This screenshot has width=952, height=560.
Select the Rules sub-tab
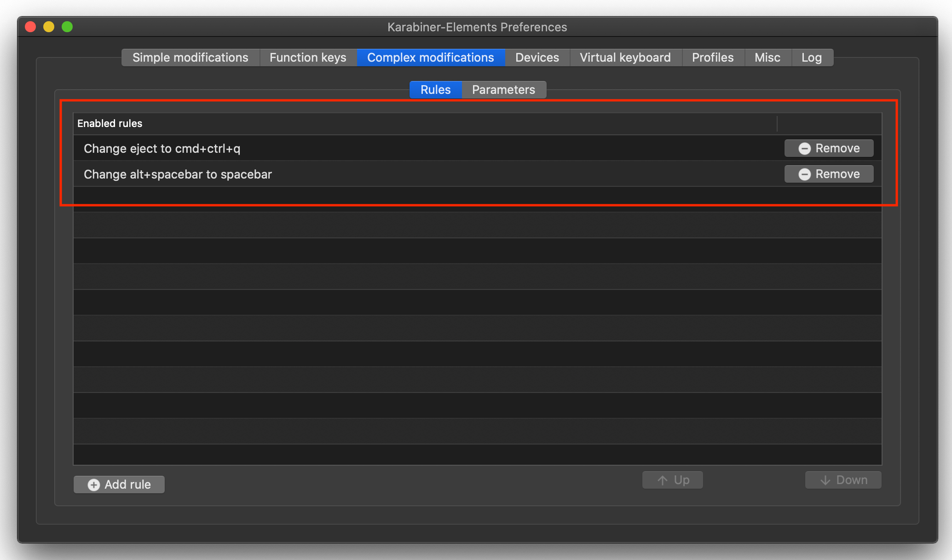pos(435,90)
